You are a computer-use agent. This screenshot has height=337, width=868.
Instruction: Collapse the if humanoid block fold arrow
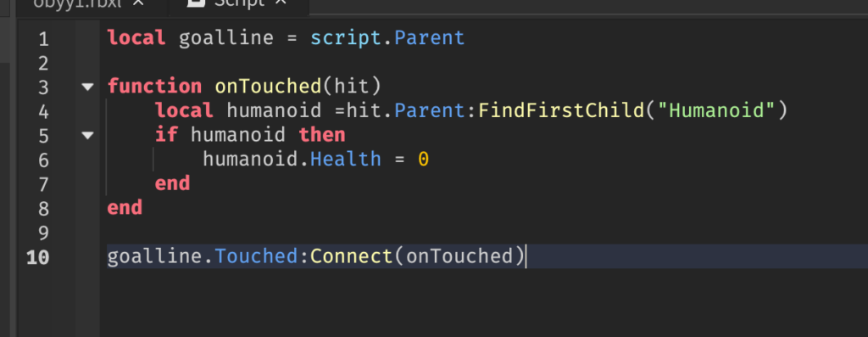coord(87,135)
